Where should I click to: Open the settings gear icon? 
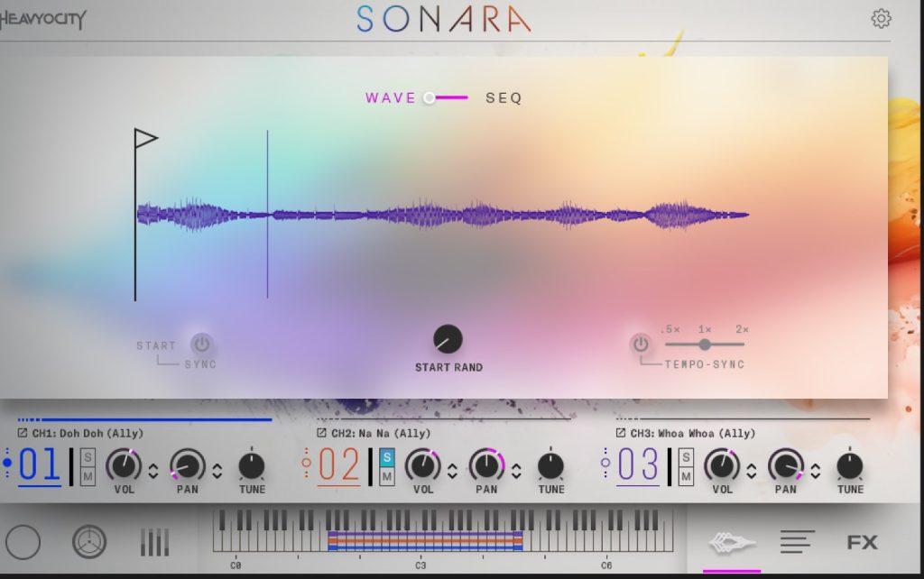pyautogui.click(x=881, y=19)
